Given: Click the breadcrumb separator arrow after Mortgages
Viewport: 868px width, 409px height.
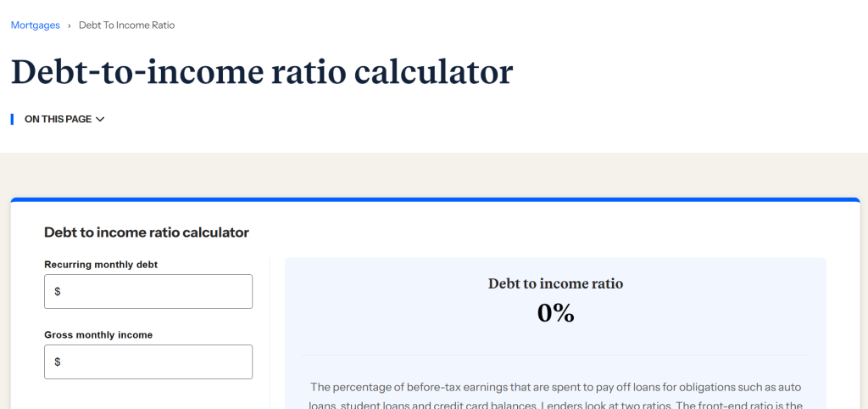Looking at the screenshot, I should (70, 25).
